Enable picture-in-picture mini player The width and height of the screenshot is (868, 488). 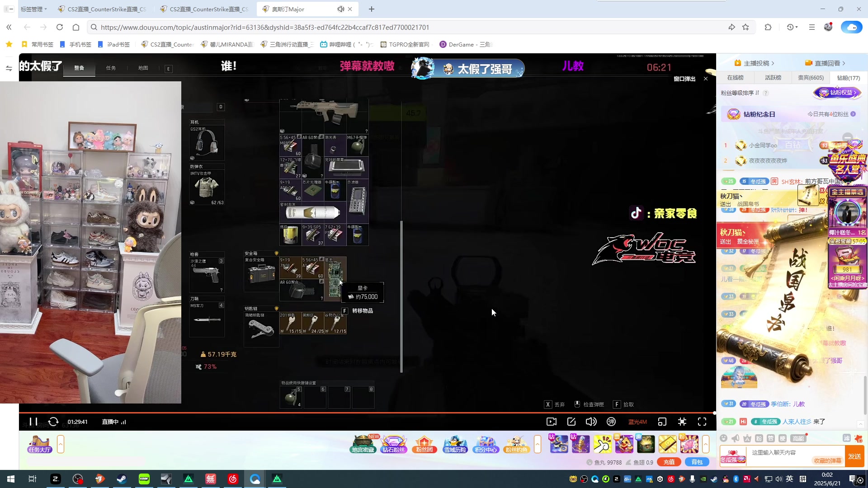662,422
